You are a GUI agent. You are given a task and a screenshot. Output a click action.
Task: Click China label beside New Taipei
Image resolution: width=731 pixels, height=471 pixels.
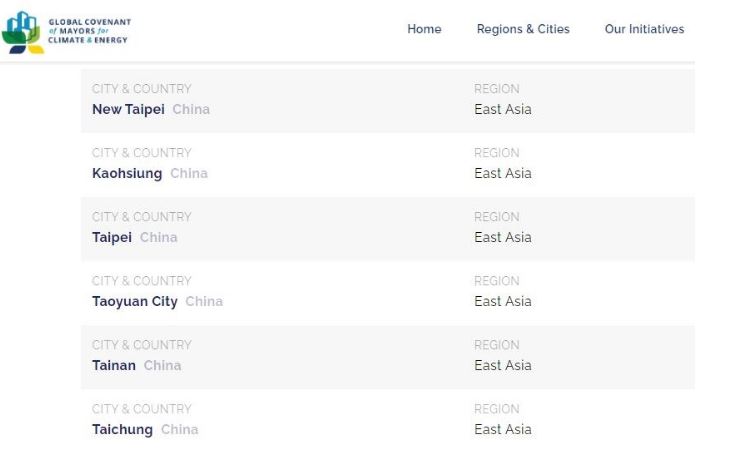191,109
